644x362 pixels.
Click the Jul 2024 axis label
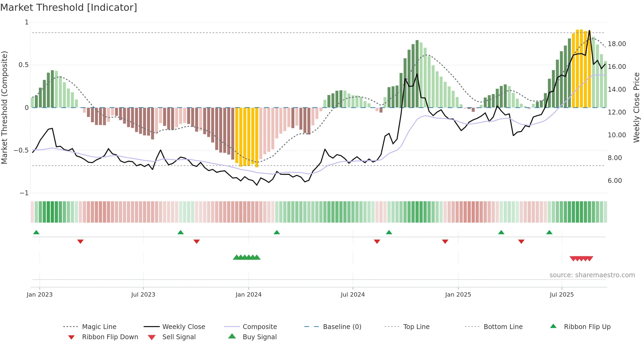coord(353,294)
